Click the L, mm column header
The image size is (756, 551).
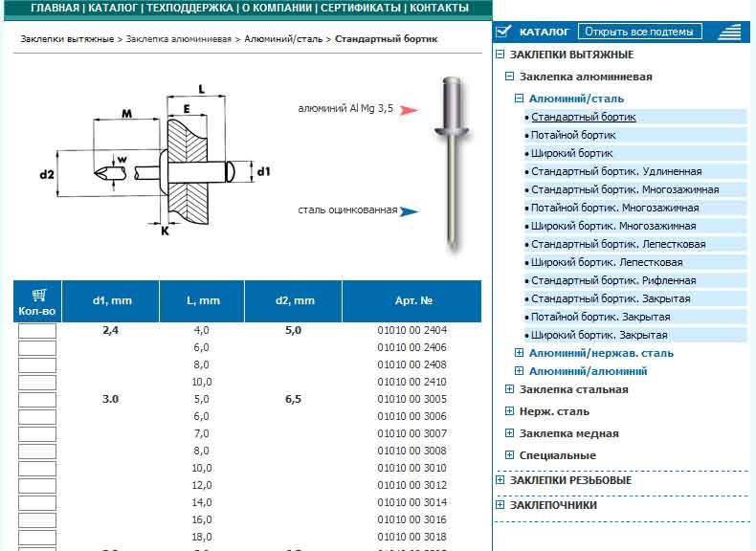click(x=202, y=300)
